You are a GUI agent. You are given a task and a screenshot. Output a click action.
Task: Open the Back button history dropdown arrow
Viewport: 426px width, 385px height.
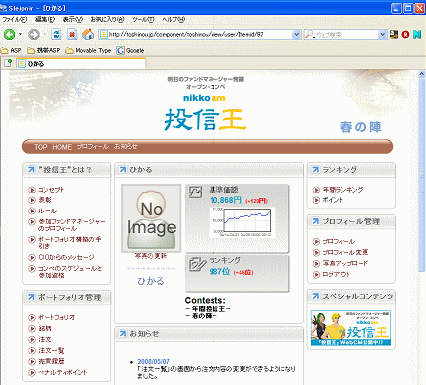(20, 34)
